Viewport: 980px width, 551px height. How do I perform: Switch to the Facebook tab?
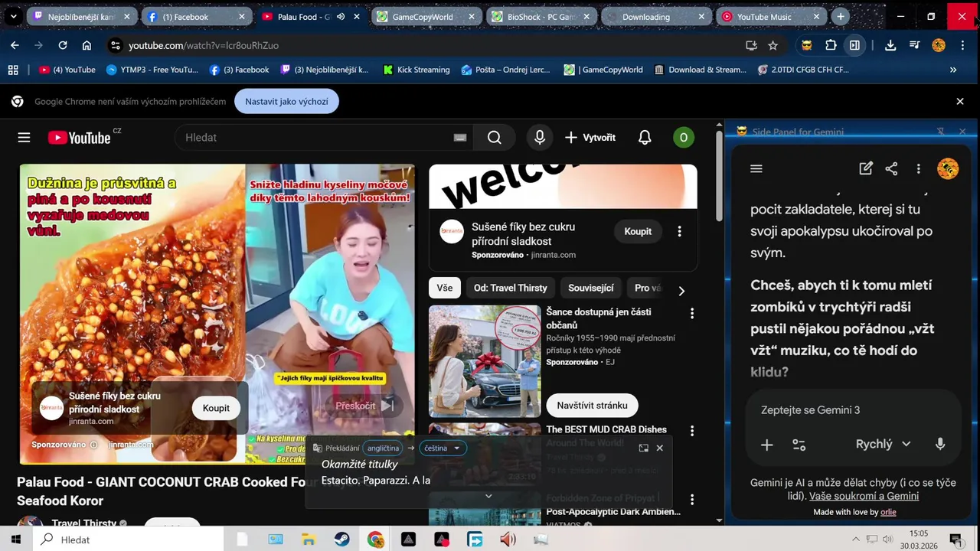198,16
